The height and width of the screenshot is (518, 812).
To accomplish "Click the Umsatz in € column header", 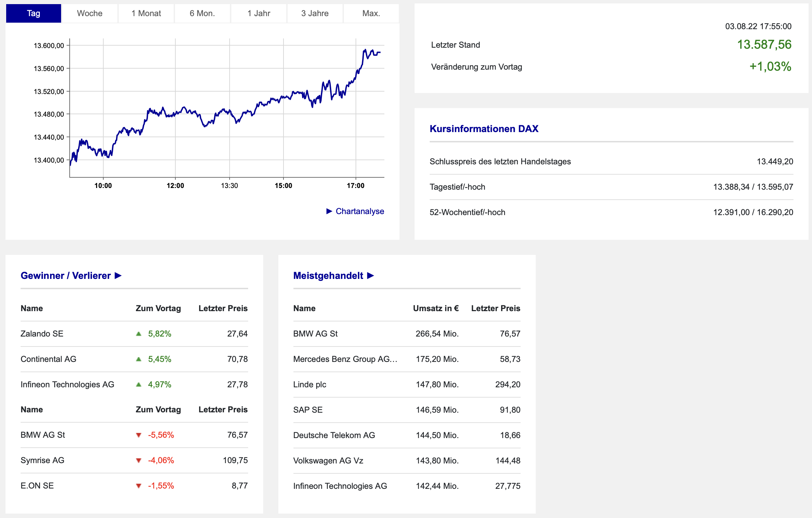I will tap(436, 308).
